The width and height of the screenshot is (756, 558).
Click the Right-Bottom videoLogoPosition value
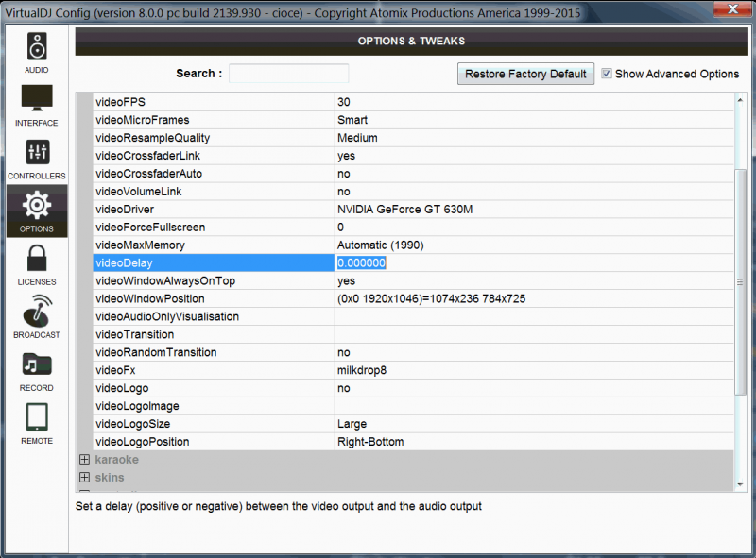pyautogui.click(x=370, y=441)
